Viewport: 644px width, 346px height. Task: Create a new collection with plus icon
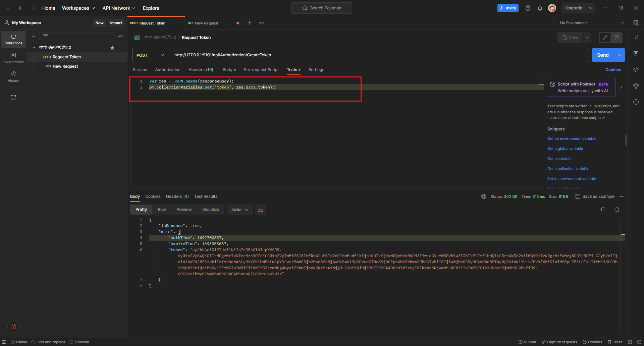coord(34,36)
